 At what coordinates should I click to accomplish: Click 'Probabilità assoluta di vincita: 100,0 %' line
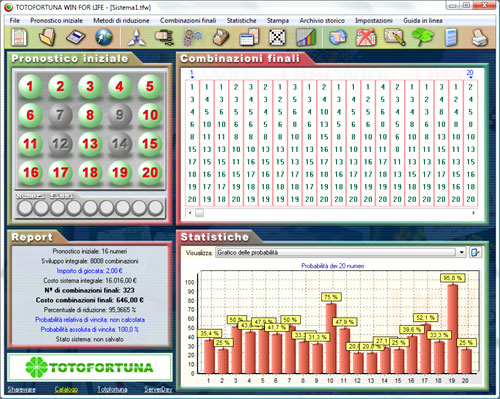click(90, 329)
